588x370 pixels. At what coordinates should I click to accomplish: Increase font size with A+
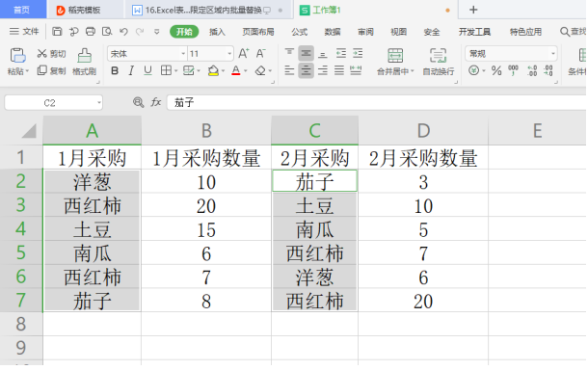coord(244,54)
